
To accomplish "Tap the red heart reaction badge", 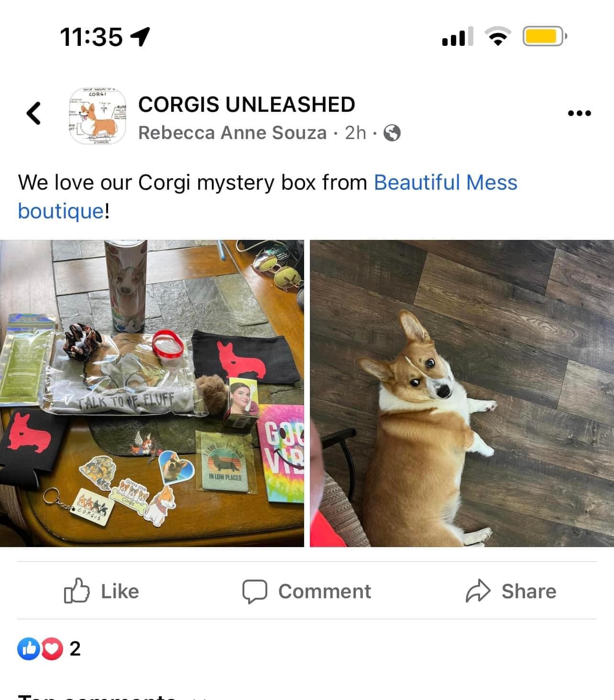I will pos(52,648).
